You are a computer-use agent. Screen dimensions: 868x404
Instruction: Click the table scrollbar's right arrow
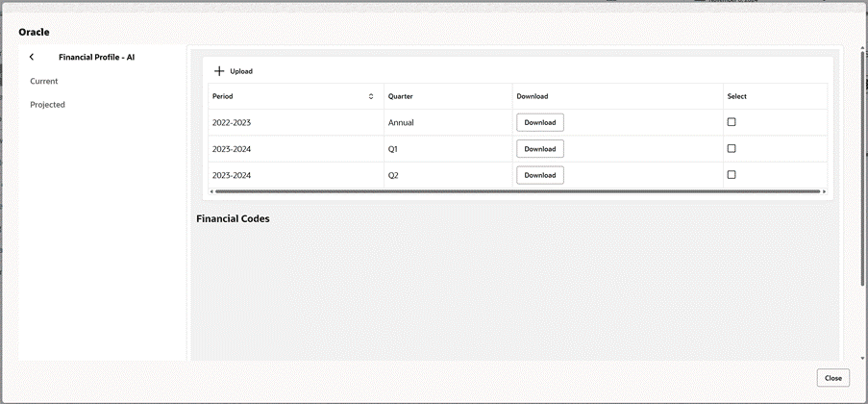pos(825,191)
